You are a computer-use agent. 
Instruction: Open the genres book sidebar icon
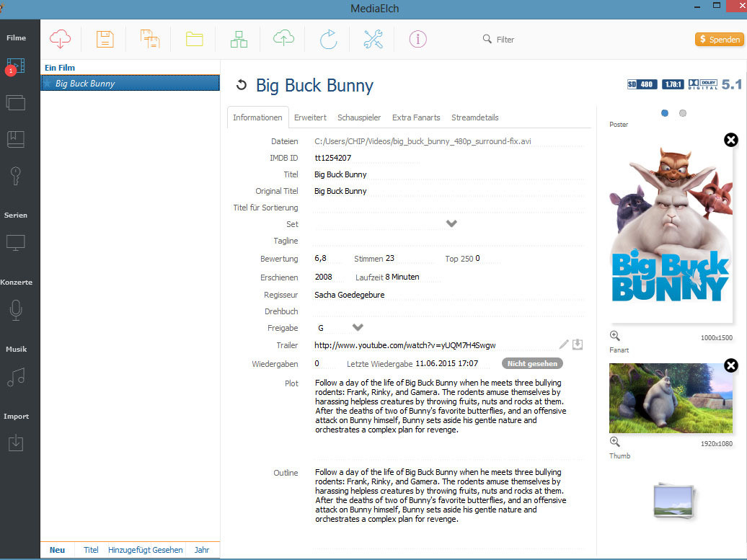click(15, 139)
